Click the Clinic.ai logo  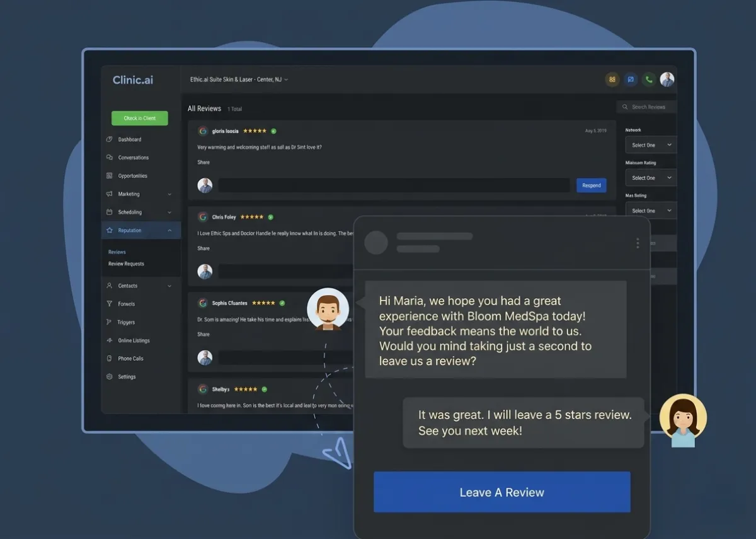point(133,80)
